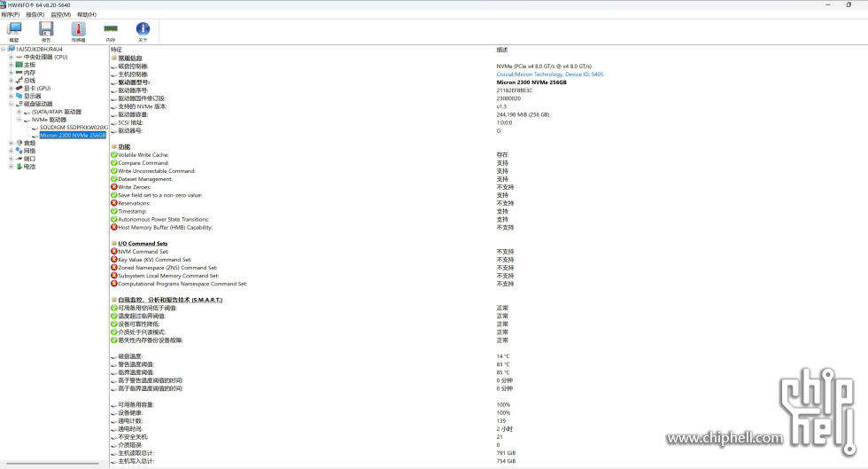Click the red X beside Zoned Namespace Command Set
This screenshot has width=868, height=469.
[x=114, y=267]
